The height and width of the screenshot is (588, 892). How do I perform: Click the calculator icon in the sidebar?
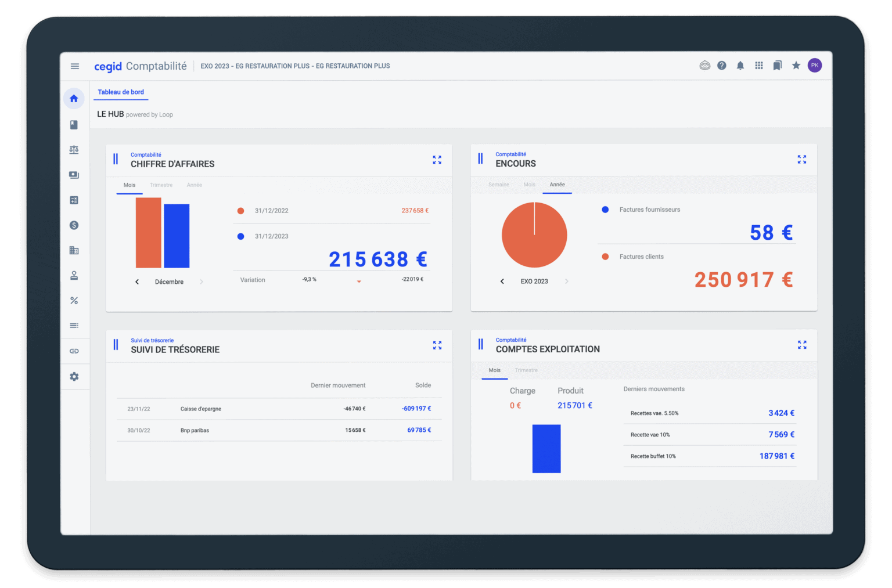[74, 200]
